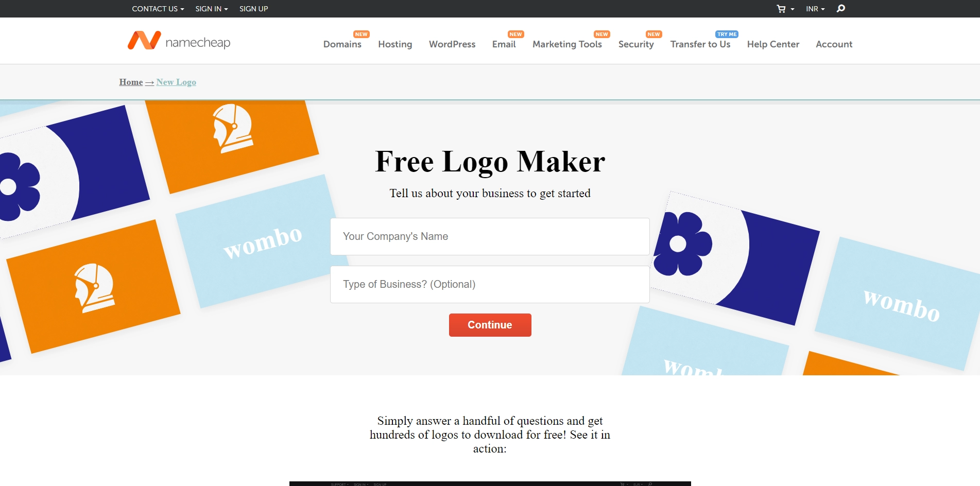Select the WordPress menu item

[452, 44]
